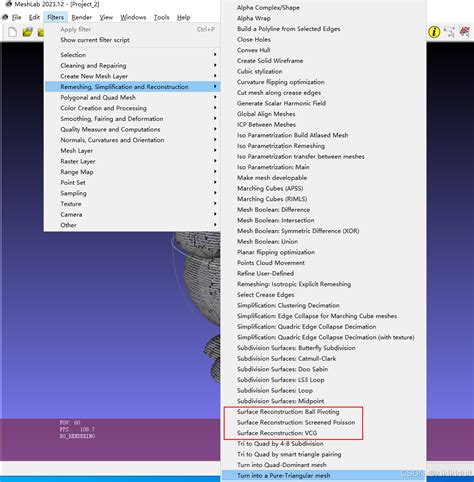The image size is (474, 482).
Task: Open the Windows menu
Action: (x=133, y=17)
